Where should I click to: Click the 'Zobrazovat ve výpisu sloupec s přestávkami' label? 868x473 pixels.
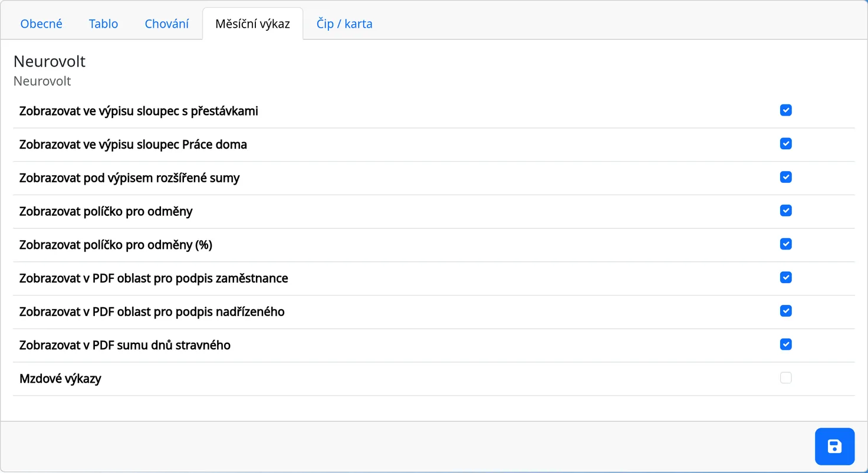click(x=139, y=111)
